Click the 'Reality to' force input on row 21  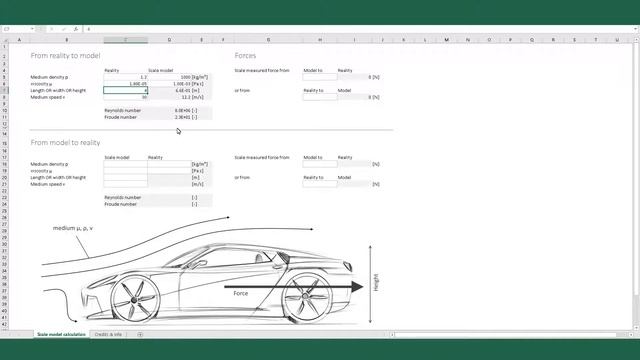coord(320,184)
